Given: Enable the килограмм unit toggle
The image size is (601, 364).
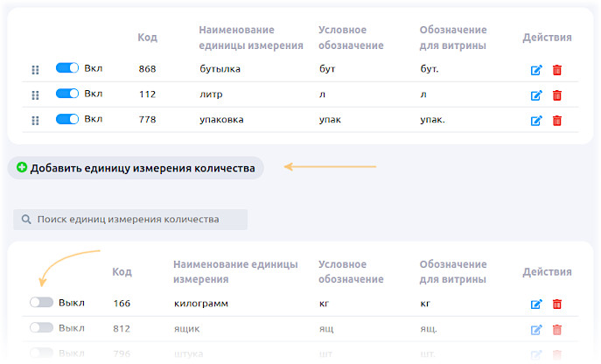Looking at the screenshot, I should tap(41, 303).
